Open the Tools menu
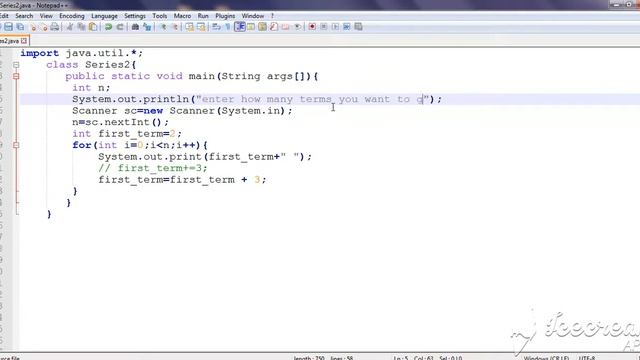640x360 pixels. coord(160,16)
